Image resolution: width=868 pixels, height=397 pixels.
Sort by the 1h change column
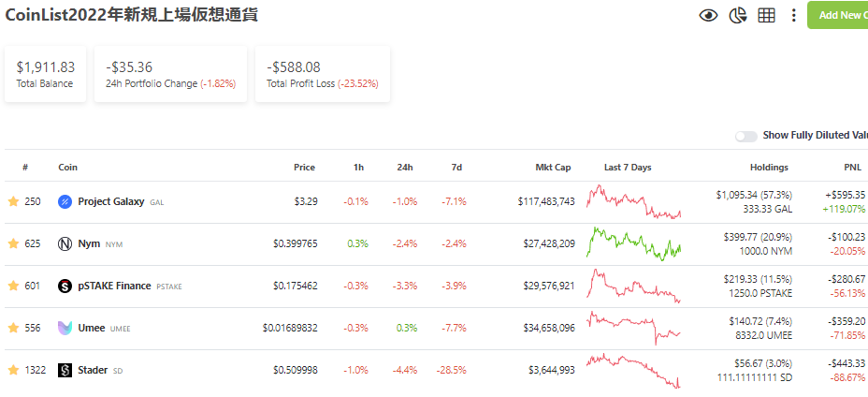click(x=359, y=168)
